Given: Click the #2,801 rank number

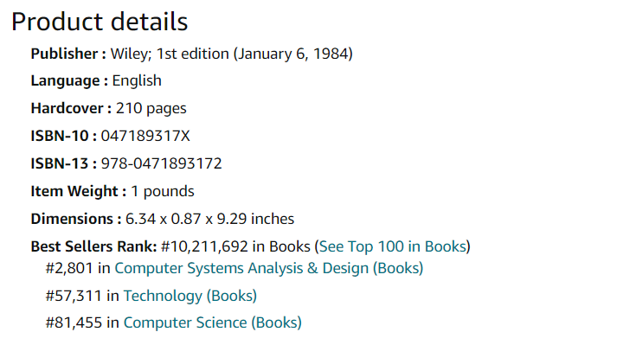Looking at the screenshot, I should pos(69,268).
